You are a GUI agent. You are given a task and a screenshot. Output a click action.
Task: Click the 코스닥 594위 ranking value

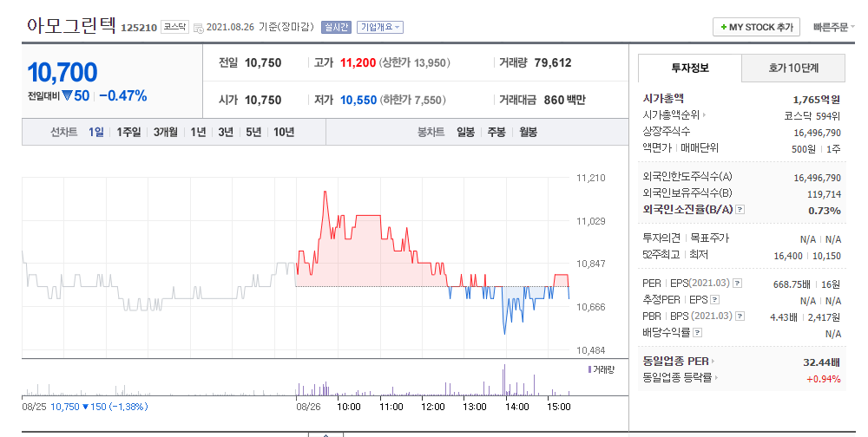tap(812, 116)
